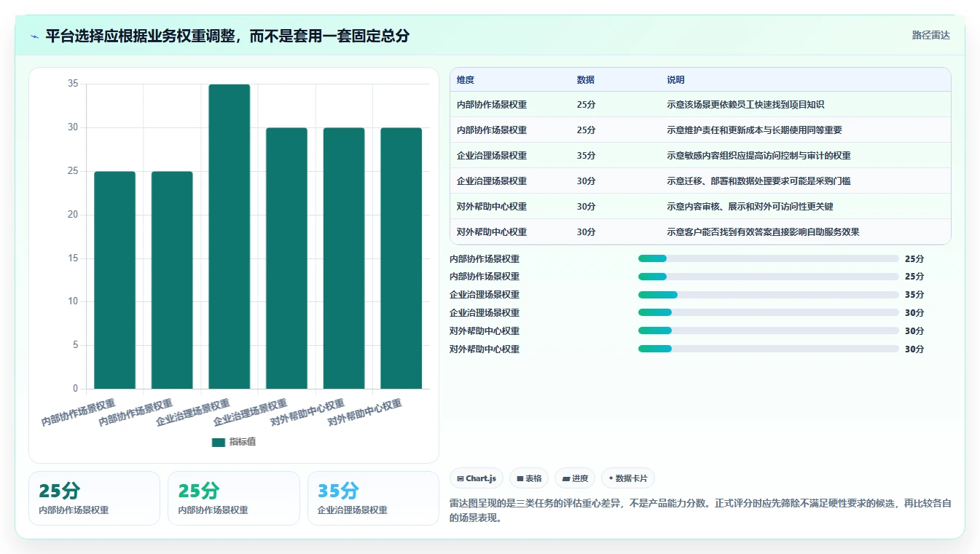This screenshot has height=554, width=980.
Task: Click the progress bar labeled 35分
Action: [768, 295]
